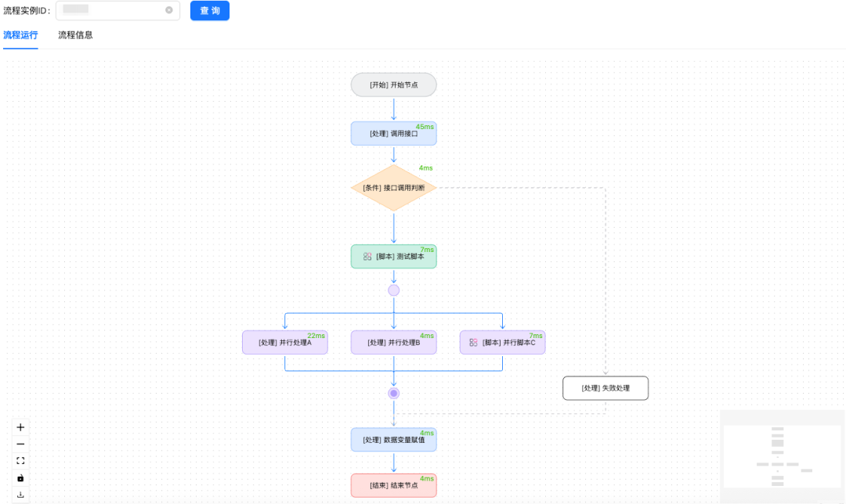Click the minimap overview panel
This screenshot has width=846, height=504.
[x=782, y=456]
